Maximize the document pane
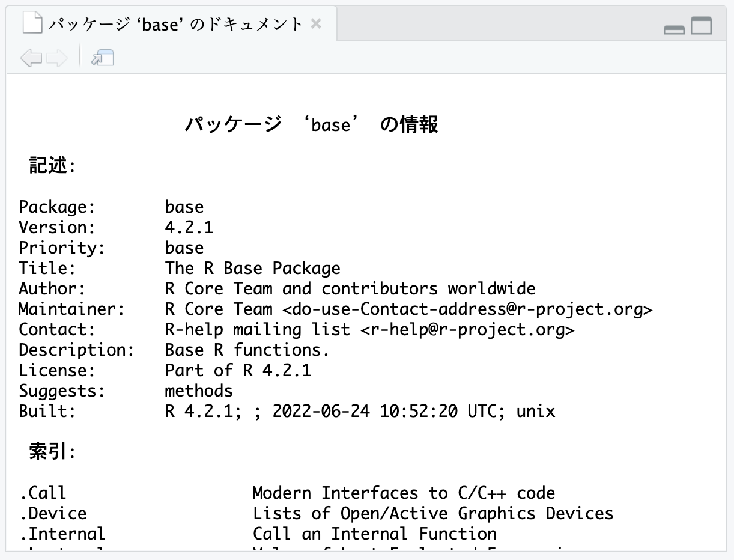 pyautogui.click(x=701, y=26)
